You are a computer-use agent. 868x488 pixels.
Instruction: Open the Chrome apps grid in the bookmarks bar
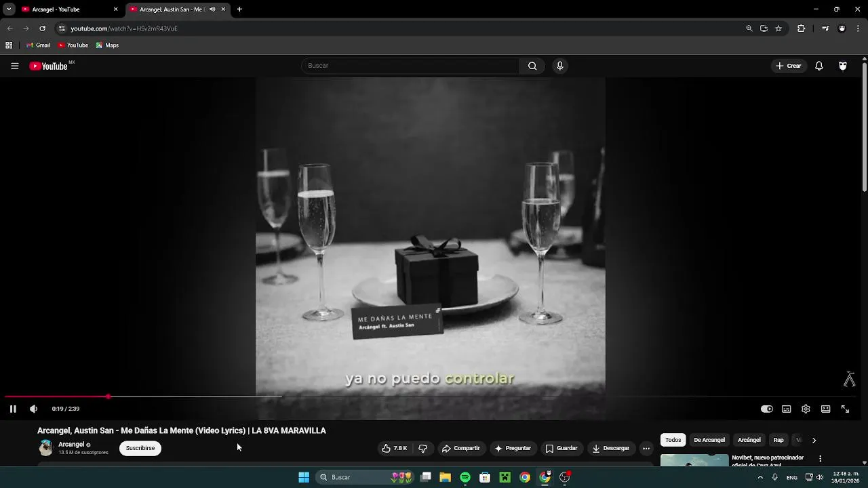(x=9, y=45)
